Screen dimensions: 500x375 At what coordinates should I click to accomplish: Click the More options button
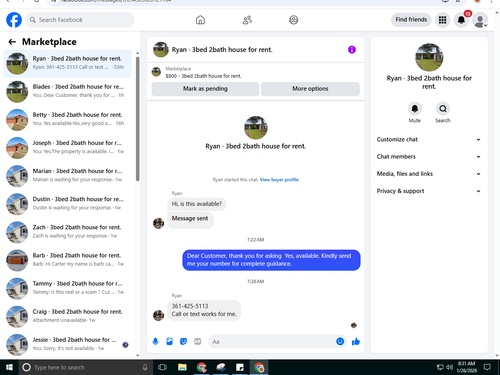pos(310,89)
